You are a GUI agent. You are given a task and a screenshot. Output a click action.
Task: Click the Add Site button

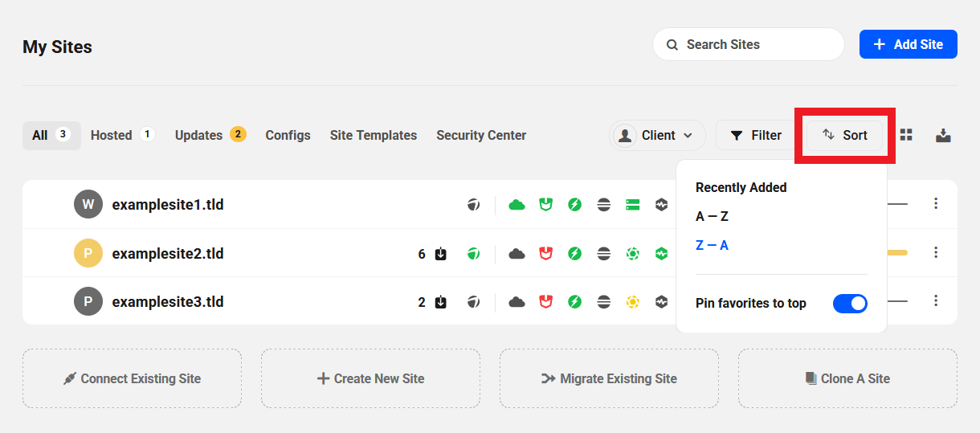click(908, 44)
